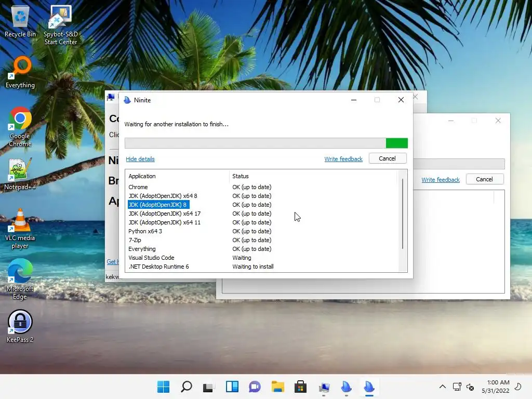532x399 pixels.
Task: Click the Ninite installation progress bar
Action: [x=266, y=143]
